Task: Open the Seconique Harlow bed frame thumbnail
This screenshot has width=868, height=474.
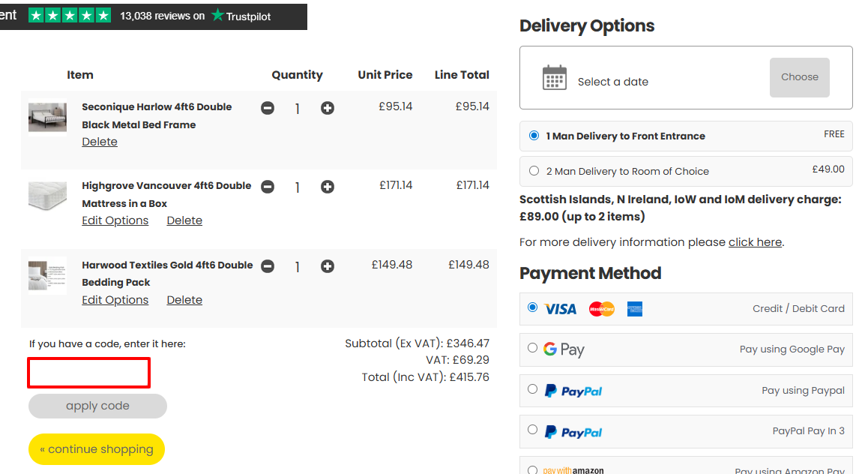Action: click(x=48, y=118)
